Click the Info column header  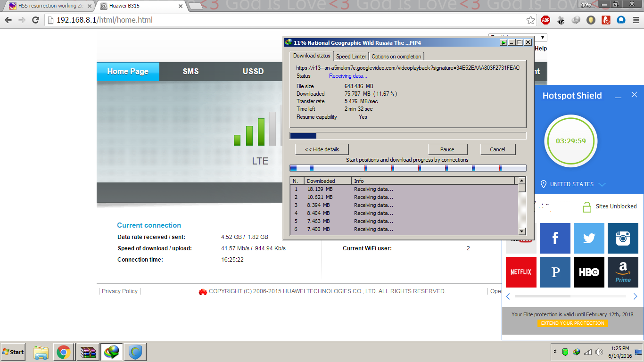point(434,181)
